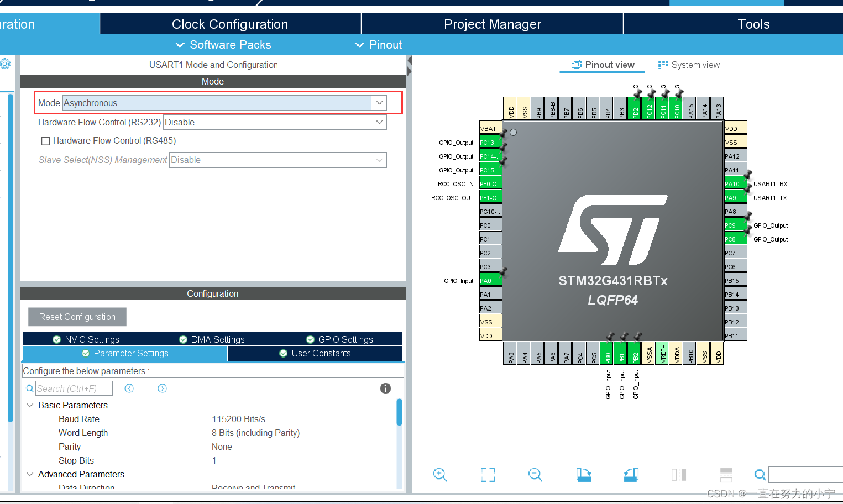Click the GPIO_Input label beside PA0
843x504 pixels.
click(x=458, y=281)
